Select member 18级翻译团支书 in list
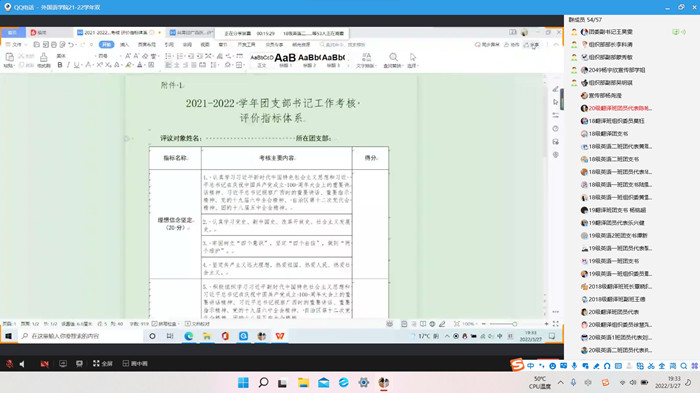Screen dimensions: 700x393 click(608, 134)
